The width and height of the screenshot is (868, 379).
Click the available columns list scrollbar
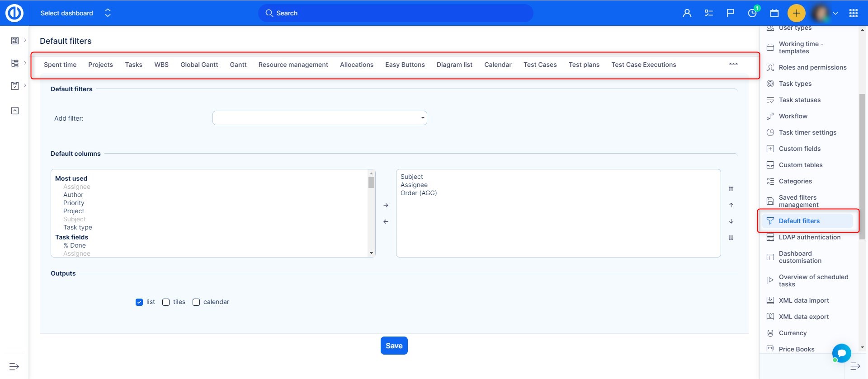(371, 213)
